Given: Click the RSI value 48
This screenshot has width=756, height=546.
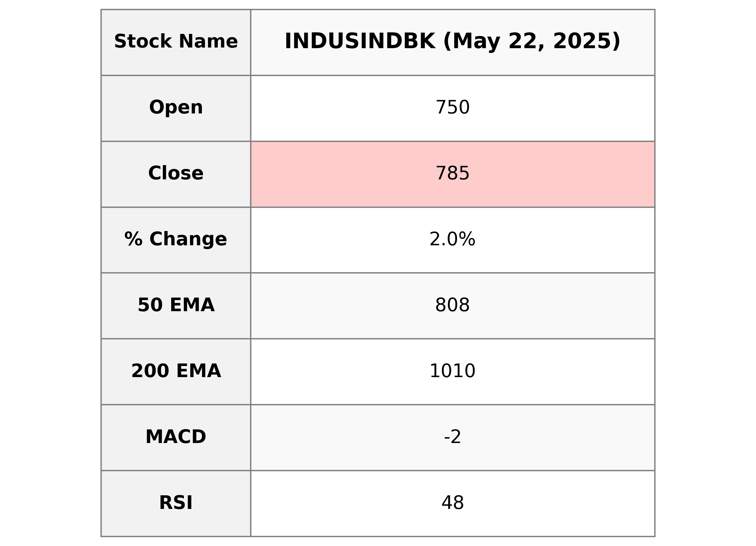Looking at the screenshot, I should pyautogui.click(x=452, y=503).
